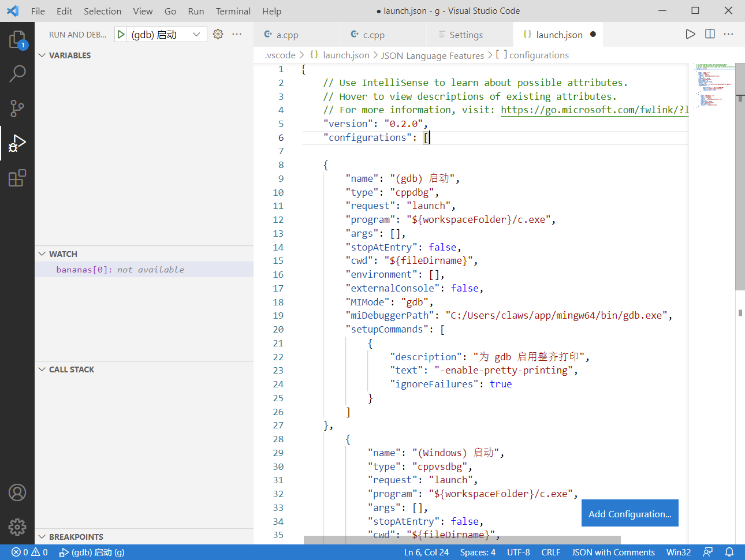Viewport: 745px width, 560px height.
Task: Open the Run and Debug view
Action: click(x=17, y=143)
